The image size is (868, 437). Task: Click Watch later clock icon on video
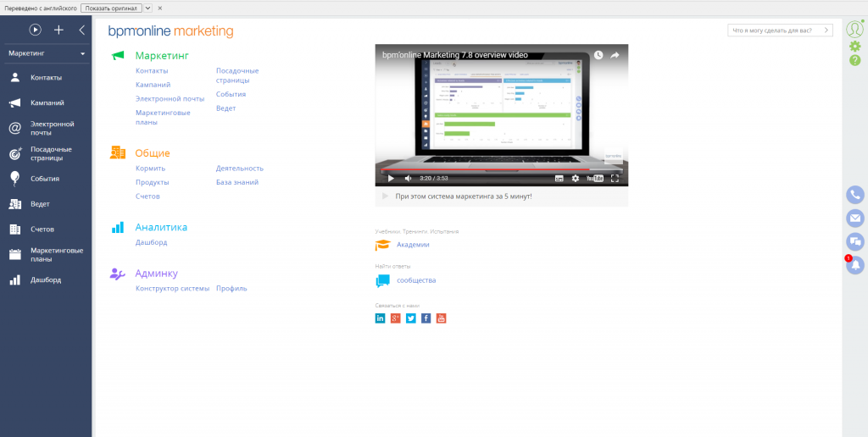click(598, 55)
